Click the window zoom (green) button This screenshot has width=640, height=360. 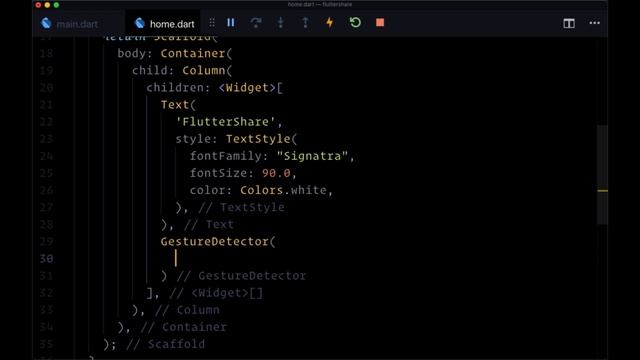pos(56,5)
